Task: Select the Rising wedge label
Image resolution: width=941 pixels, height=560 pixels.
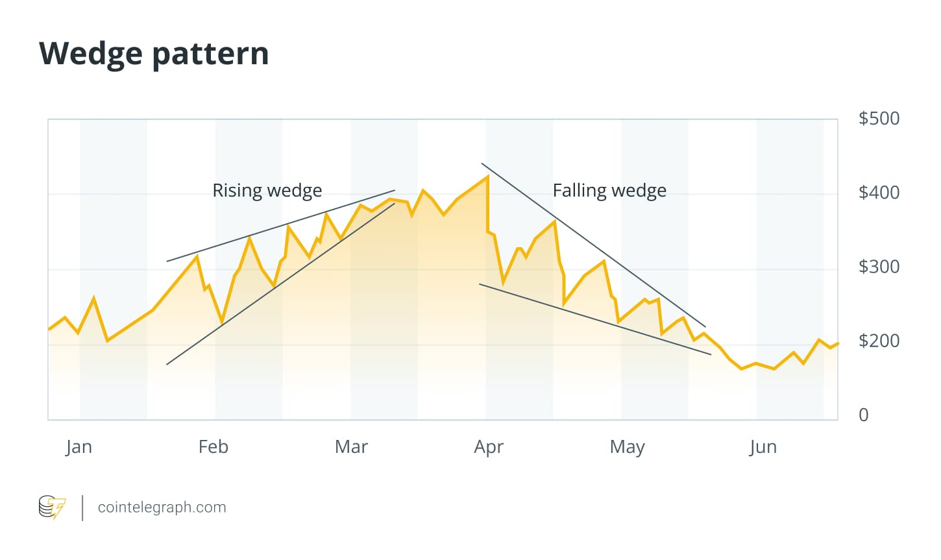Action: 267,190
